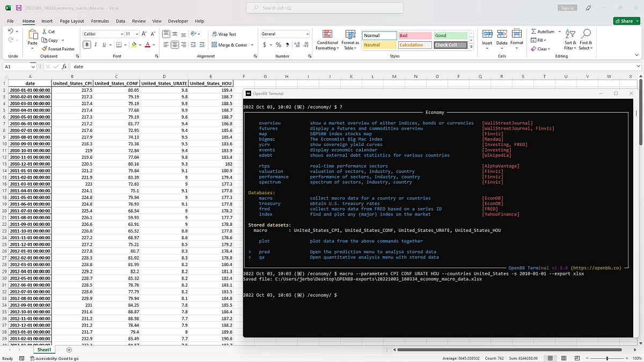This screenshot has width=644, height=362.
Task: Click the Insert Function fx icon
Action: click(64, 67)
